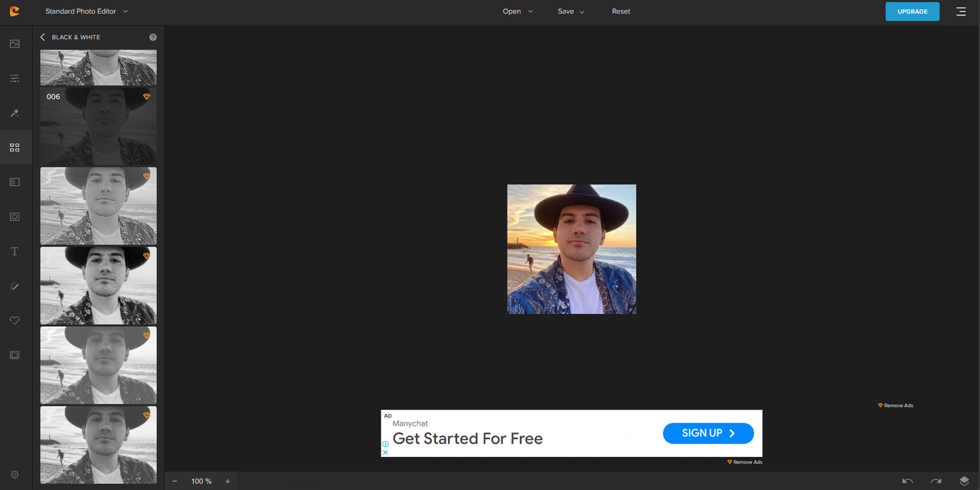
Task: Click the Manychat advertiser name
Action: (410, 423)
